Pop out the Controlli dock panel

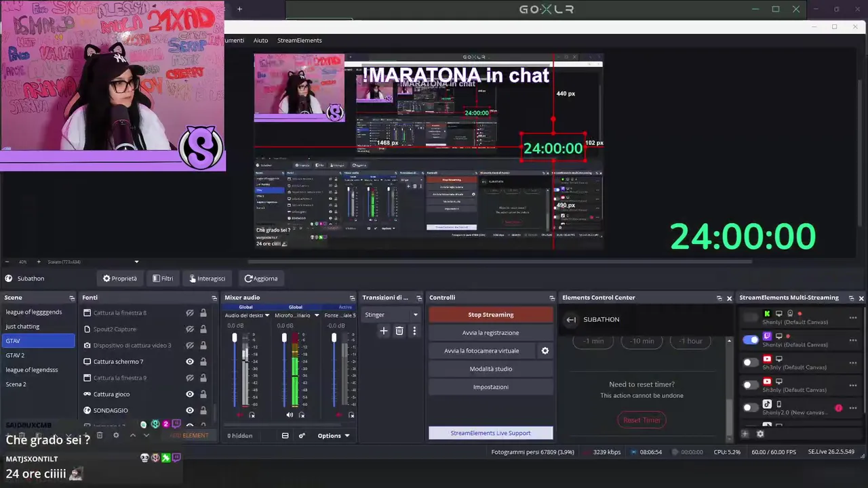coord(552,298)
